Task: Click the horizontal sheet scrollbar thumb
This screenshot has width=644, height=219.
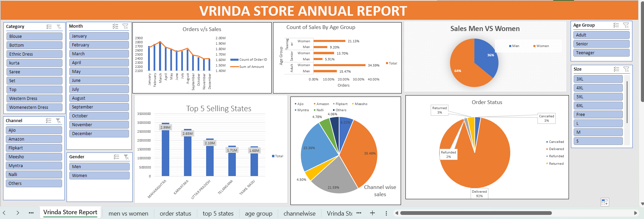Action: [x=476, y=213]
